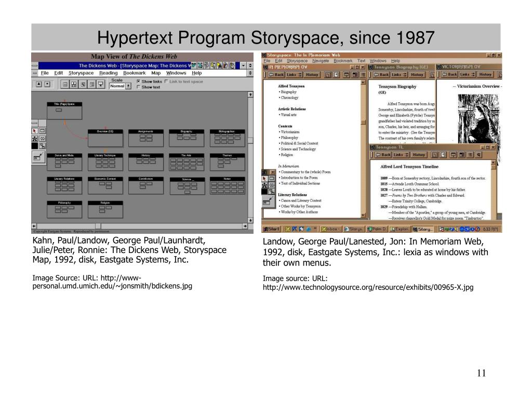The width and height of the screenshot is (532, 399).
Task: Click History button in Tennyson Biography window
Action: pos(417,75)
